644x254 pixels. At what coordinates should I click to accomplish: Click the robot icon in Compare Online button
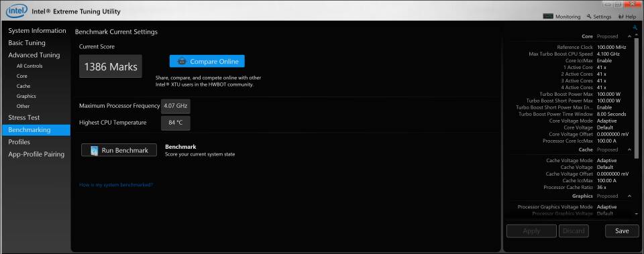[182, 62]
